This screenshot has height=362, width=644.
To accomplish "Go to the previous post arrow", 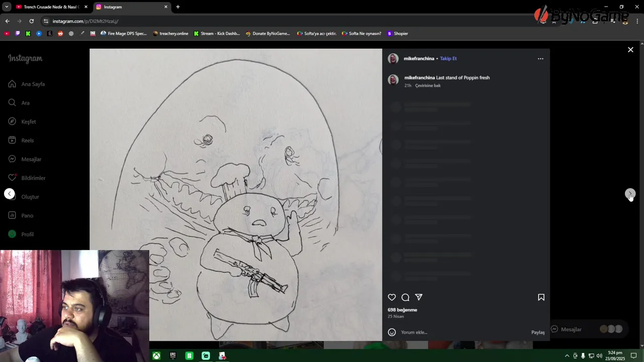I will (x=10, y=194).
